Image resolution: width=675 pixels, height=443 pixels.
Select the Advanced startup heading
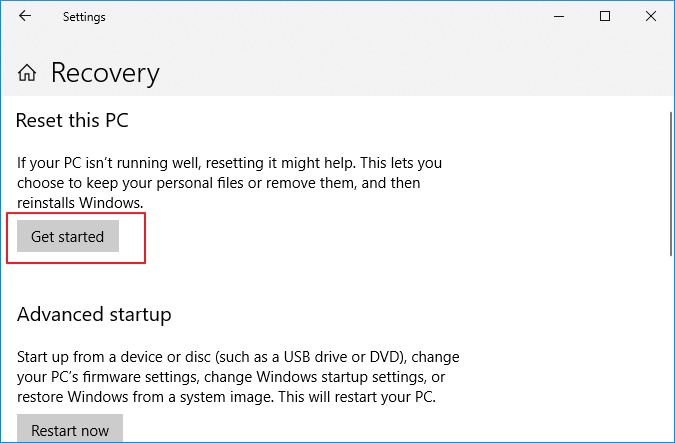pyautogui.click(x=94, y=314)
